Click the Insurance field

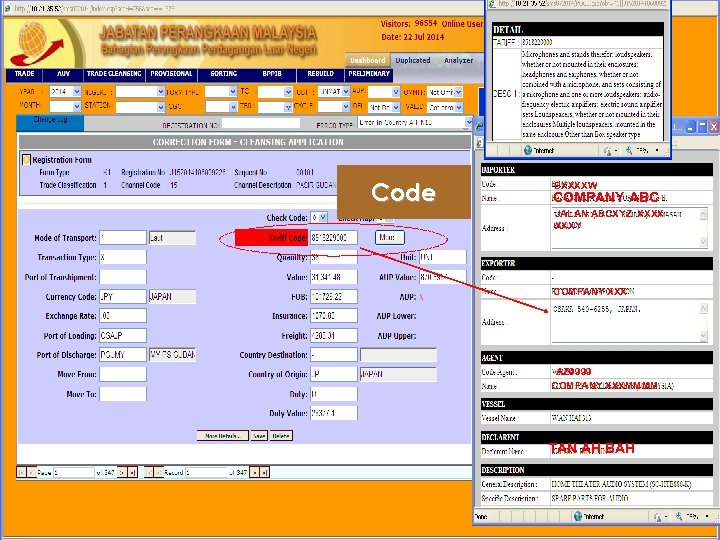(334, 316)
